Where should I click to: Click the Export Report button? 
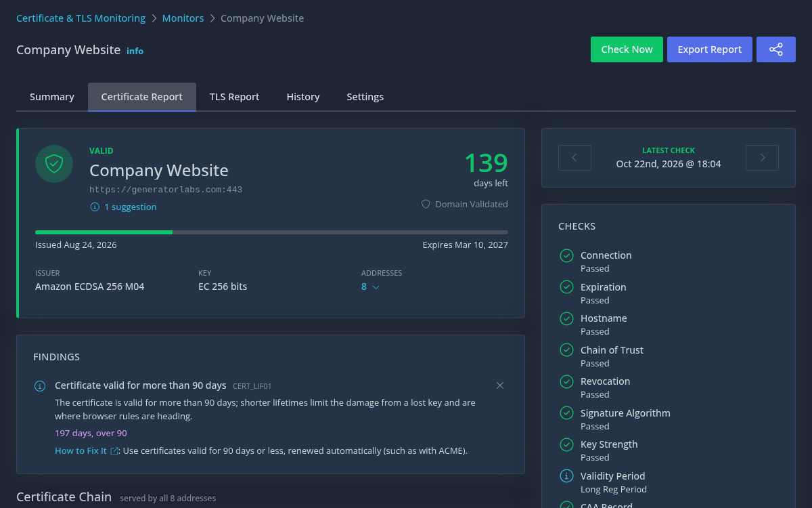point(710,49)
